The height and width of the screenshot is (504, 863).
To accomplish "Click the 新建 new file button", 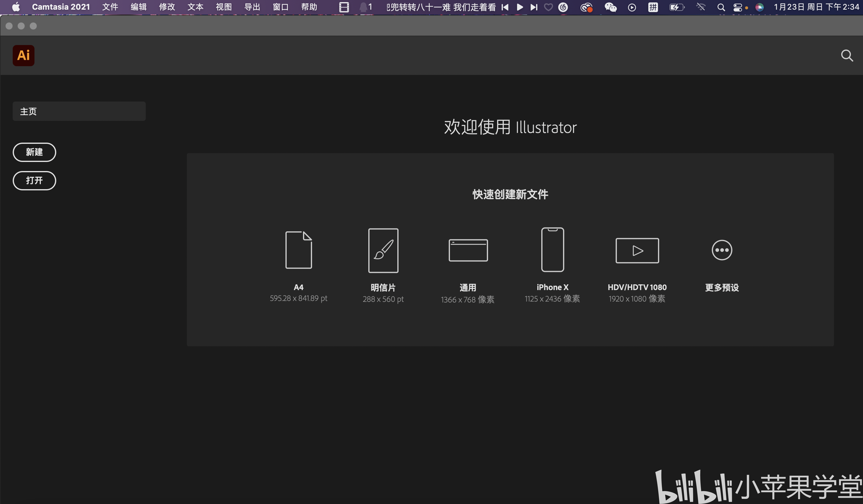I will 34,152.
